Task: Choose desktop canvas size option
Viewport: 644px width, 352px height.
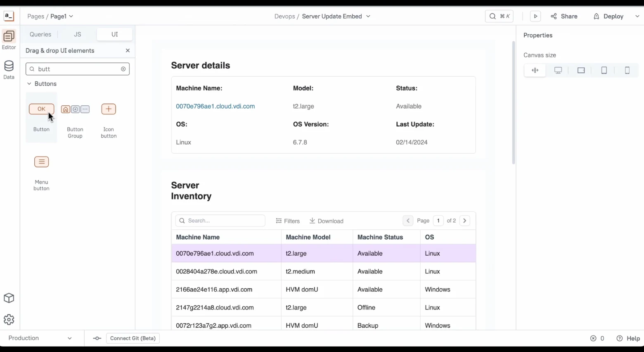Action: [558, 70]
